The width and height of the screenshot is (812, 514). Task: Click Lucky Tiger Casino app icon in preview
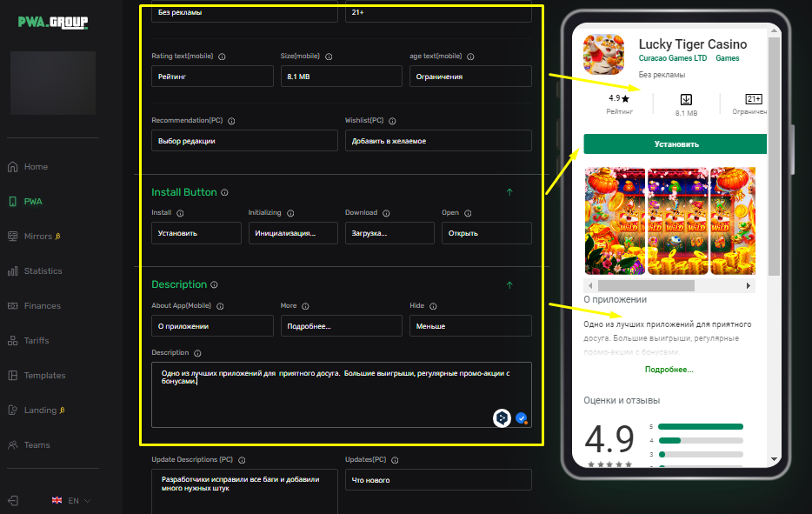tap(603, 55)
